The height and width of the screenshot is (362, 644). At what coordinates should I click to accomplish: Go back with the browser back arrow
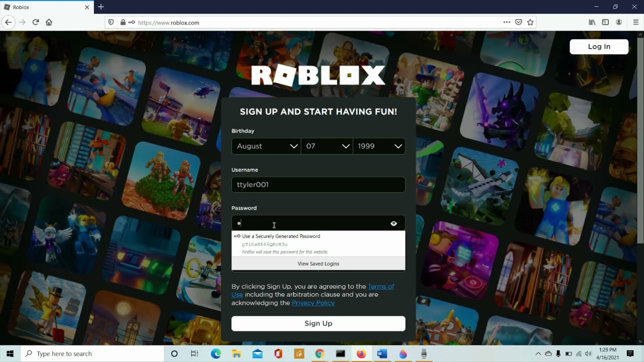tap(8, 22)
